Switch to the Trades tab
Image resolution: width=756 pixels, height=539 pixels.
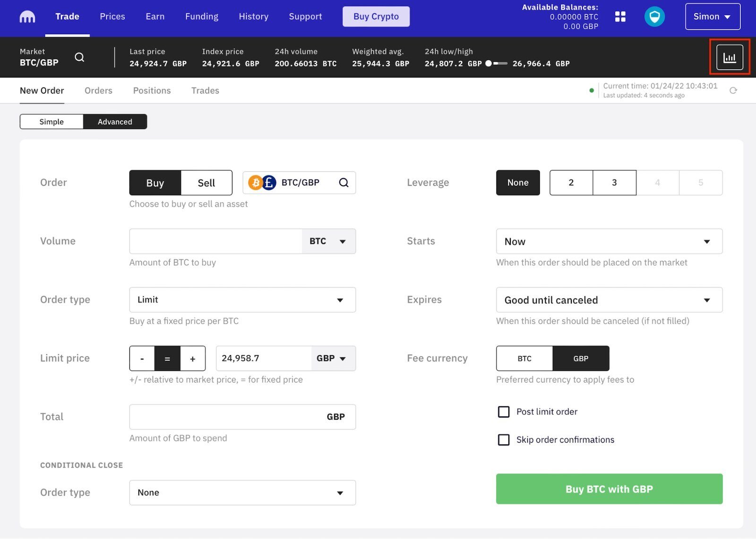pos(205,90)
